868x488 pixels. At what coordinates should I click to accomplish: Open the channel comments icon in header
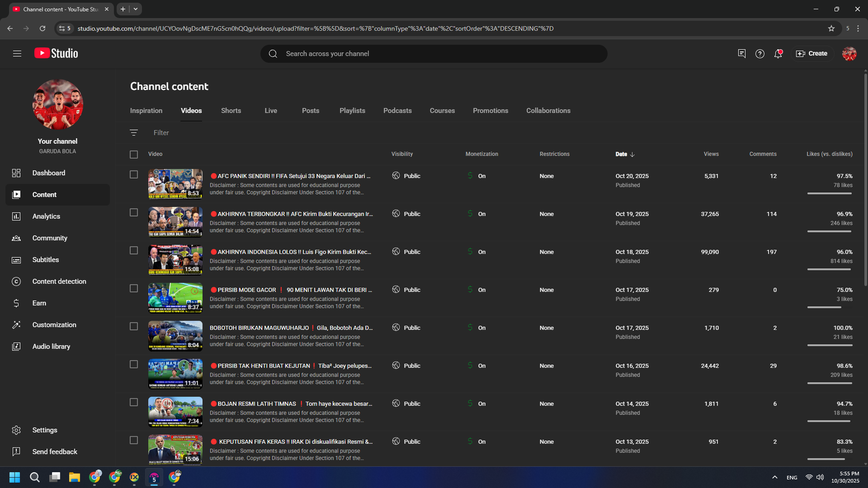click(x=742, y=54)
